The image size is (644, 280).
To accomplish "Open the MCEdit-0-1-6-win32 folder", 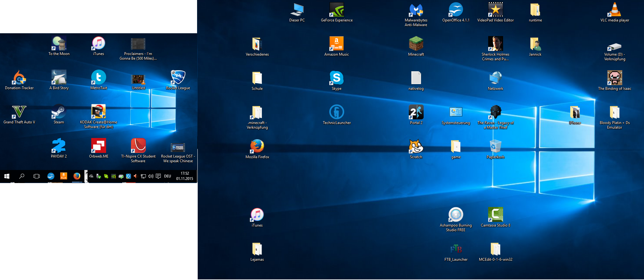I will 495,252.
